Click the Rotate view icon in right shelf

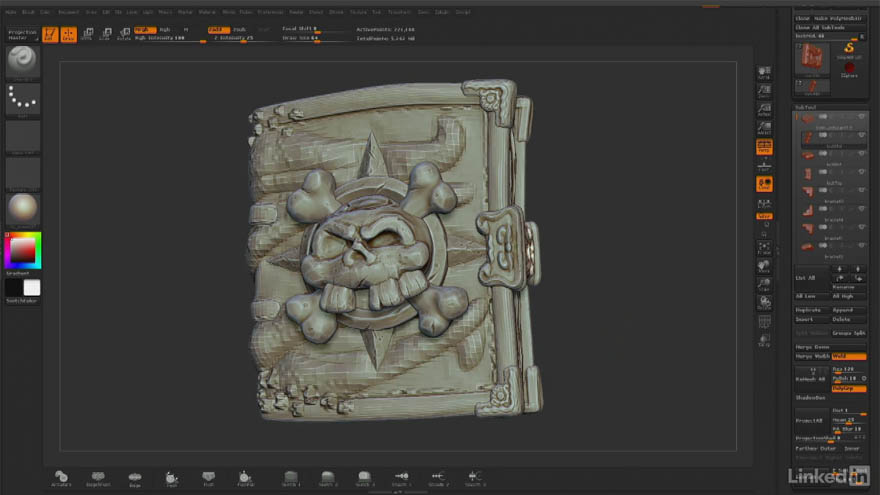coord(764,303)
